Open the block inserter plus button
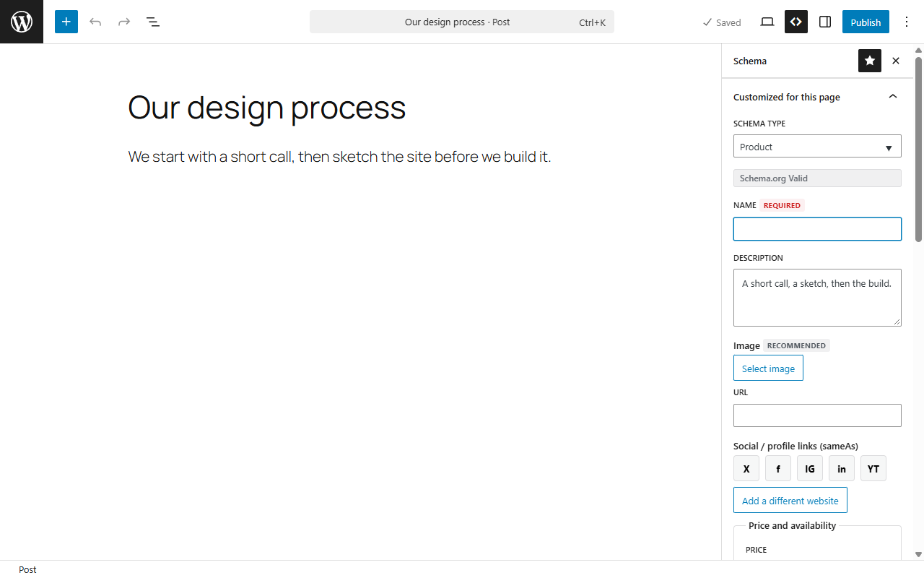924x578 pixels. (x=66, y=22)
